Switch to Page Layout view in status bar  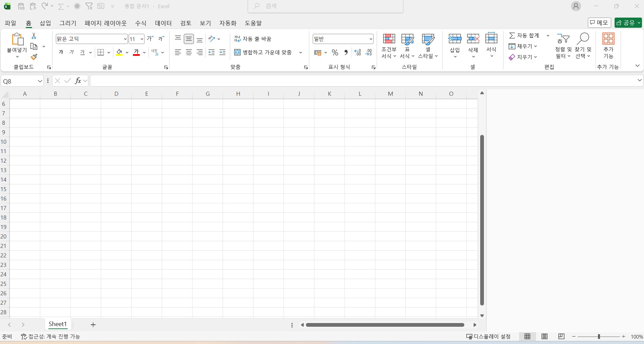click(x=545, y=337)
